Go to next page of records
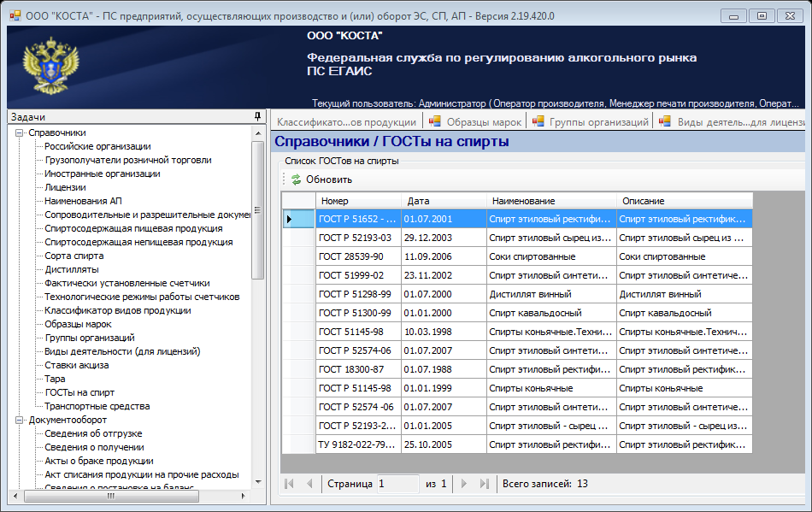This screenshot has height=512, width=812. (464, 484)
